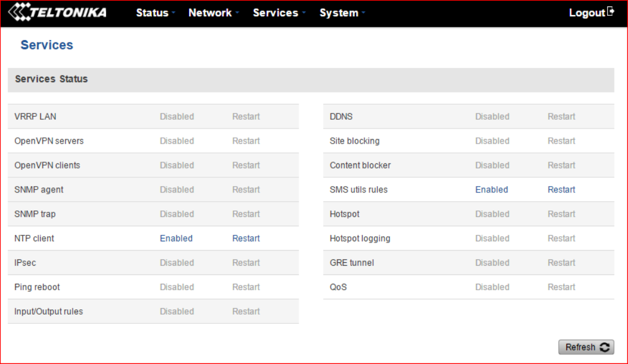The height and width of the screenshot is (364, 628).
Task: Open the Network menu
Action: point(214,13)
